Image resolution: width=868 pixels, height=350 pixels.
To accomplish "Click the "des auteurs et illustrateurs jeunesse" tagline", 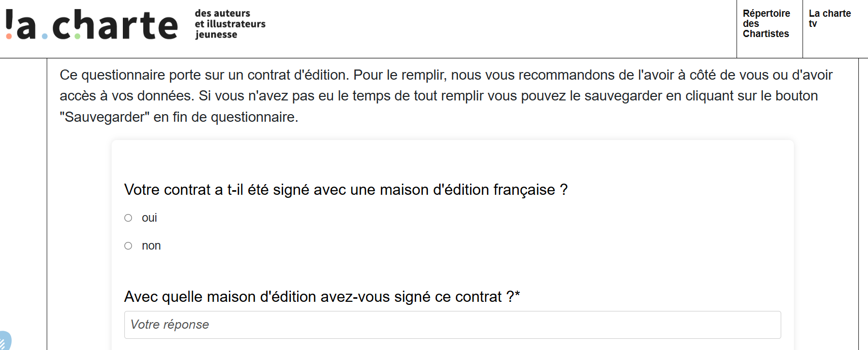I will point(229,24).
